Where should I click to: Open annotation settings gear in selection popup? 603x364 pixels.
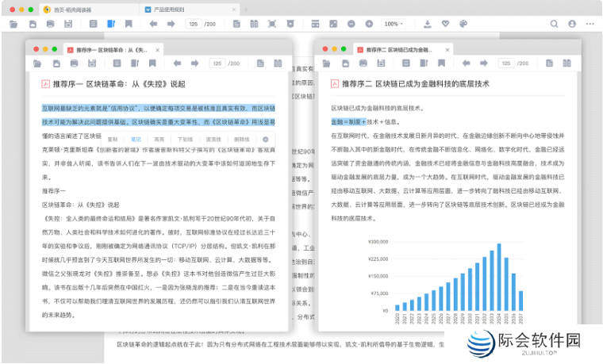pos(266,139)
